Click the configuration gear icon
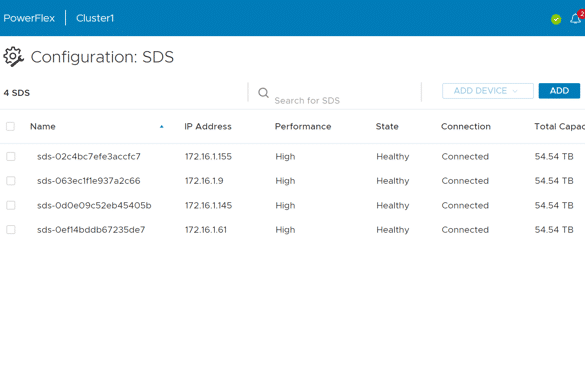This screenshot has height=379, width=585. pyautogui.click(x=13, y=57)
